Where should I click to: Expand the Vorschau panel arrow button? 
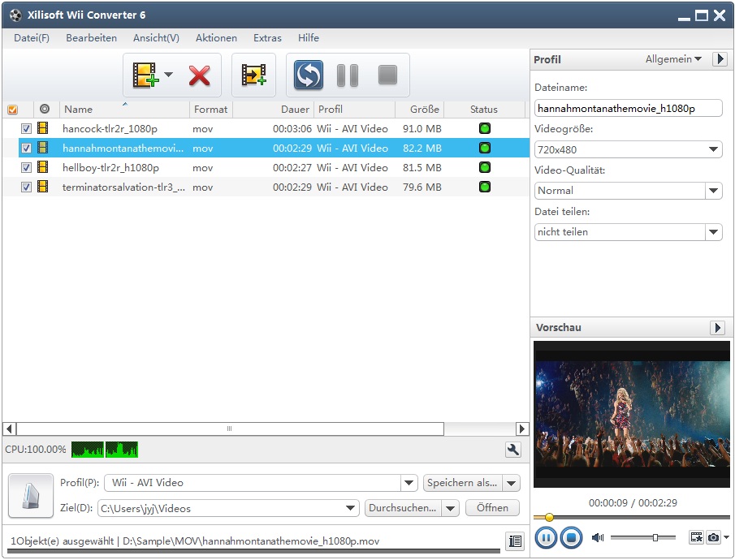click(717, 328)
